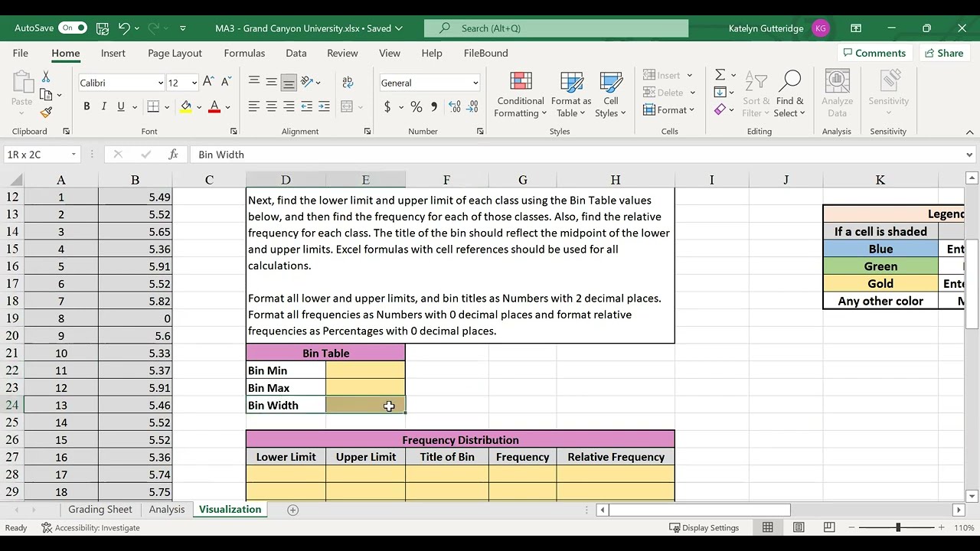Screen dimensions: 980x551
Task: Switch to Normal view in status bar
Action: 767,527
